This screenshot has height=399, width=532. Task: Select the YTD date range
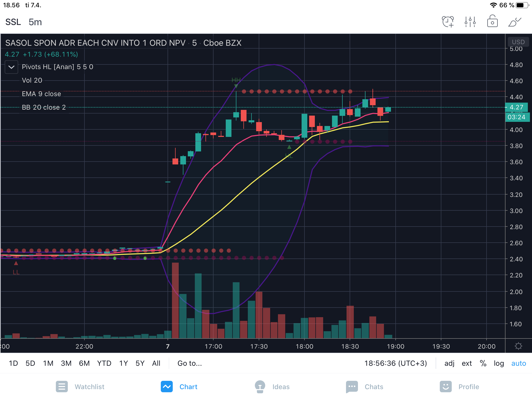pyautogui.click(x=104, y=363)
